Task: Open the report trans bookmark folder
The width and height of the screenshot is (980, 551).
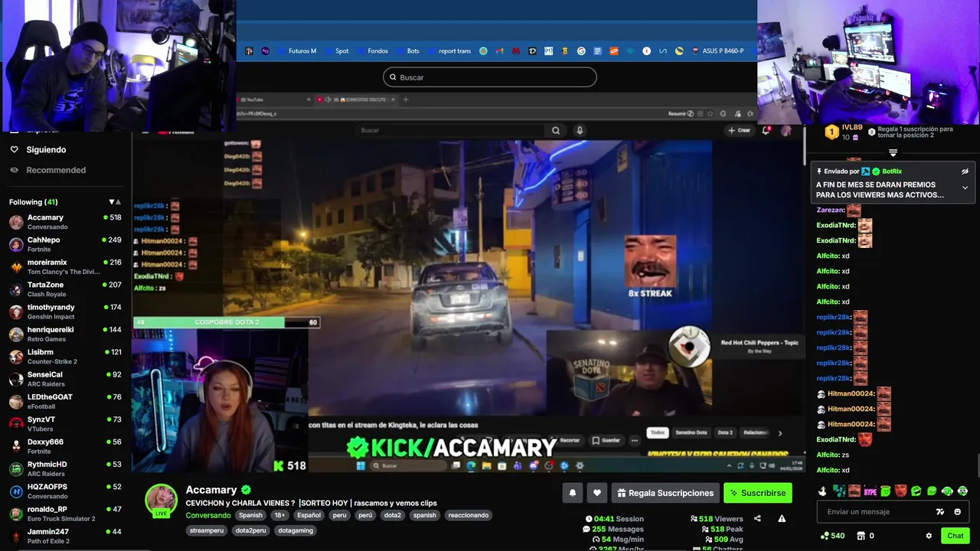Action: [x=449, y=51]
